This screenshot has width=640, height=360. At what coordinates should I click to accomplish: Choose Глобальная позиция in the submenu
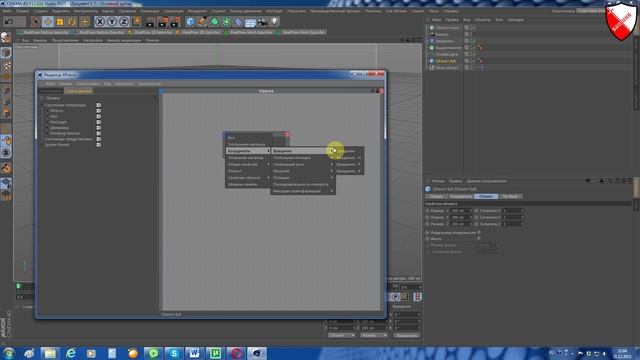[302, 158]
